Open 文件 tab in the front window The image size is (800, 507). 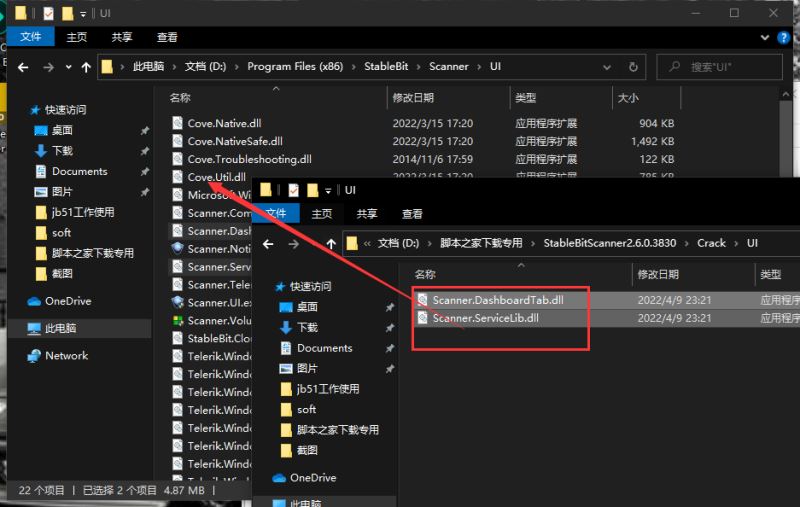point(276,213)
